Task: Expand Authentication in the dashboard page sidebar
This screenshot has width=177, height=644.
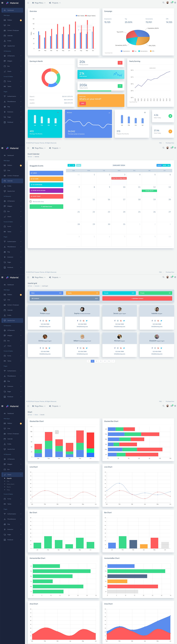Action: [13, 96]
